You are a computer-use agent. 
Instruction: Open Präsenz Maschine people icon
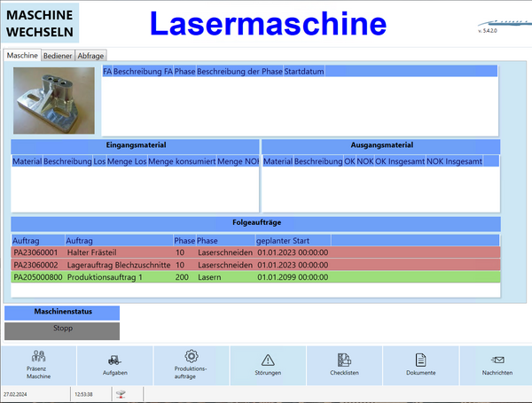click(38, 356)
